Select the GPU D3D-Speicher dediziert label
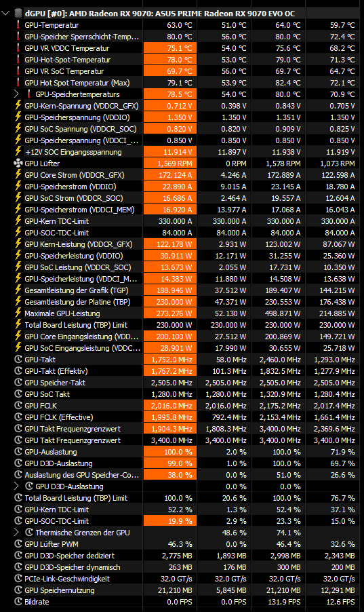The height and width of the screenshot is (612, 364). tap(69, 556)
